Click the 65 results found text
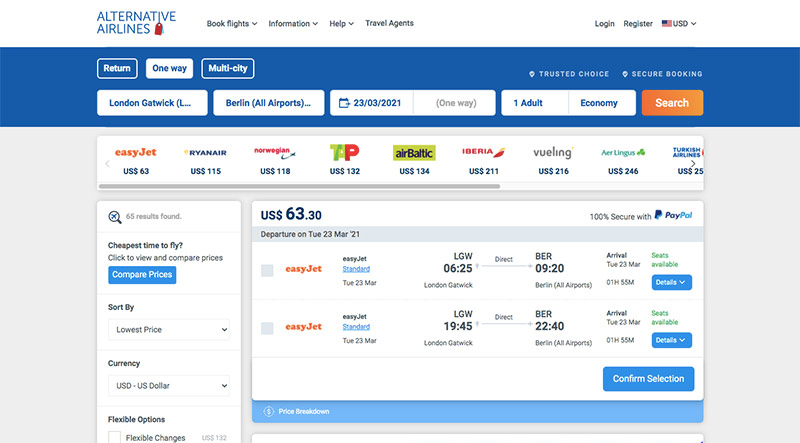The width and height of the screenshot is (800, 443). pos(153,216)
